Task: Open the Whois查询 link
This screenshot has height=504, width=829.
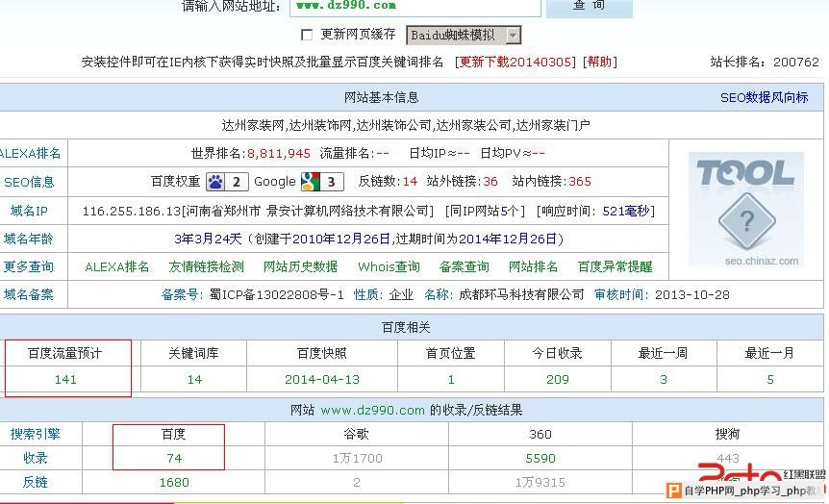Action: [x=389, y=266]
